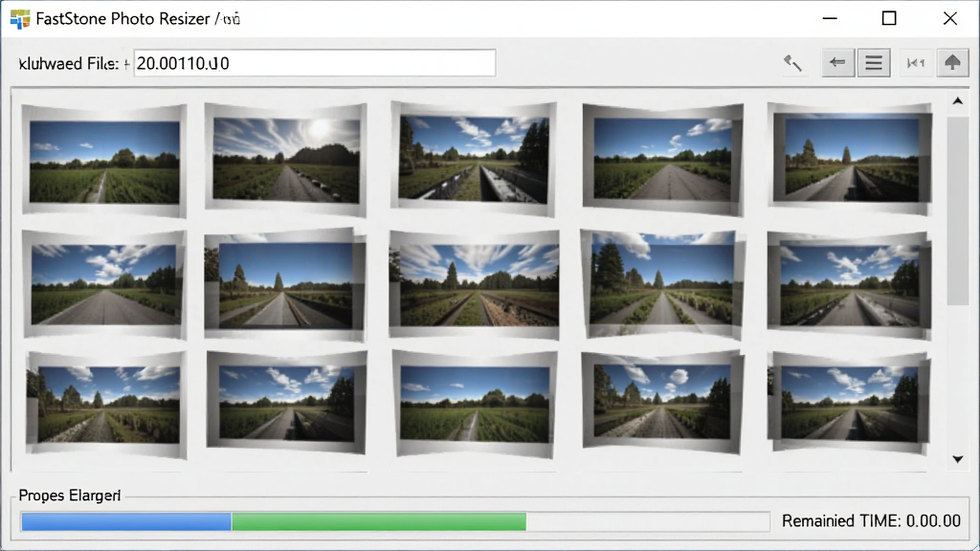Click the scrollbar down arrow

(957, 459)
